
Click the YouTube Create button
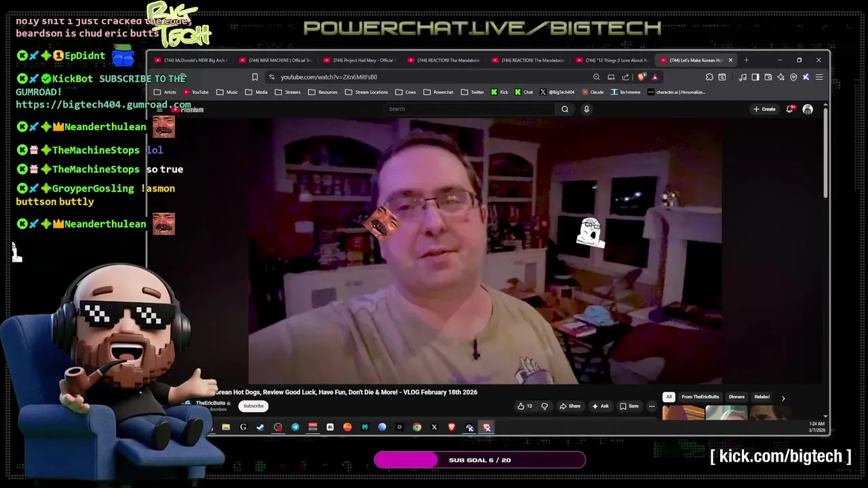pyautogui.click(x=764, y=109)
